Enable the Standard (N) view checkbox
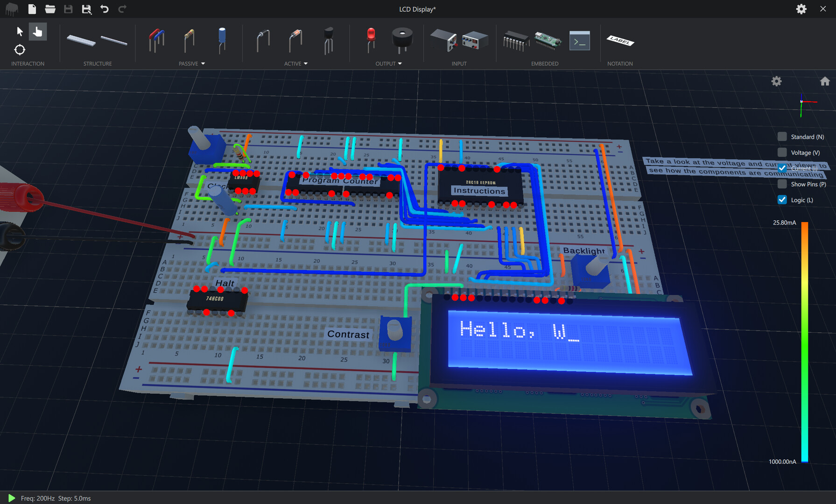The height and width of the screenshot is (504, 836). 782,136
